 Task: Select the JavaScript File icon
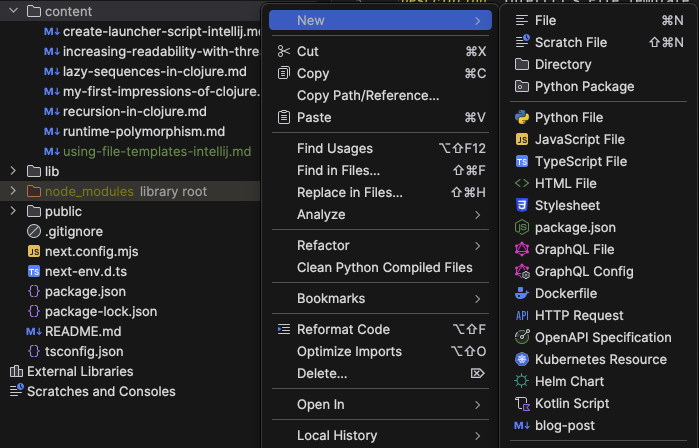[521, 140]
